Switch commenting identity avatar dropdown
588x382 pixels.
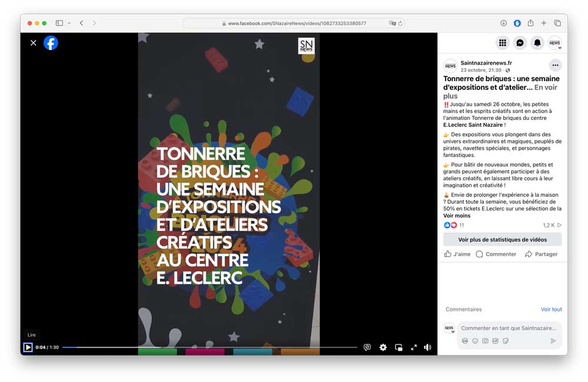449,328
